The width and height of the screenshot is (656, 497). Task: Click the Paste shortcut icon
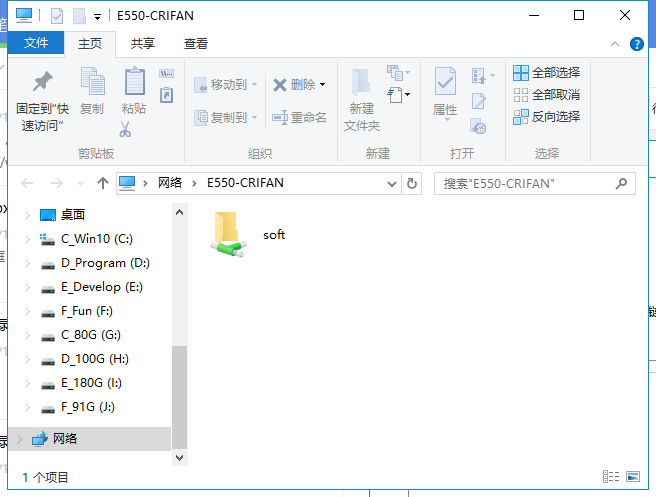click(x=167, y=95)
